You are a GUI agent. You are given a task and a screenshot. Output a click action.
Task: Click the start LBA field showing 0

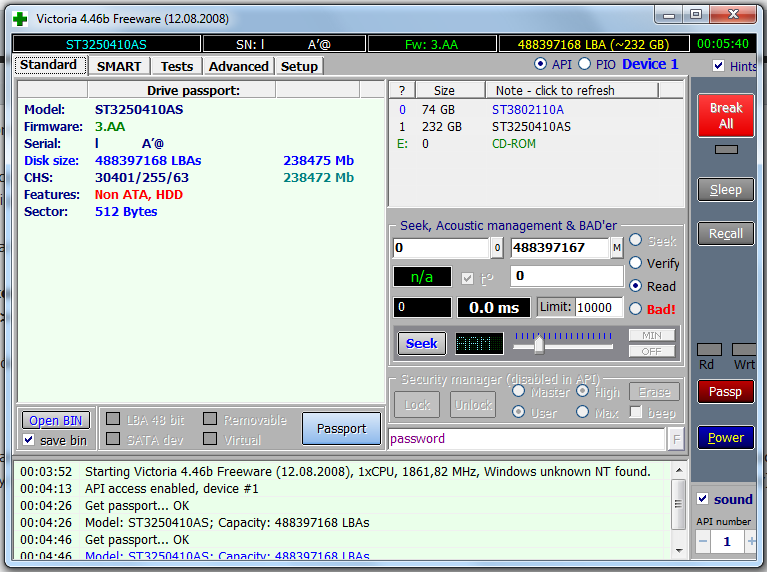pyautogui.click(x=441, y=248)
